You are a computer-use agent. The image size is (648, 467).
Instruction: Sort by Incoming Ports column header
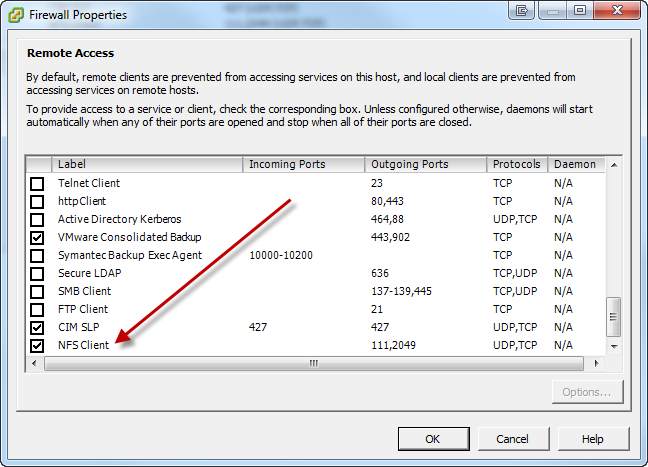point(304,164)
